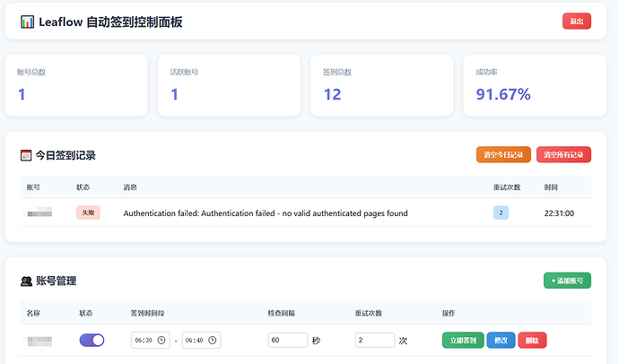Screen dimensions: 619x364
Task: Click the Authentication failed message text
Action: 266,213
